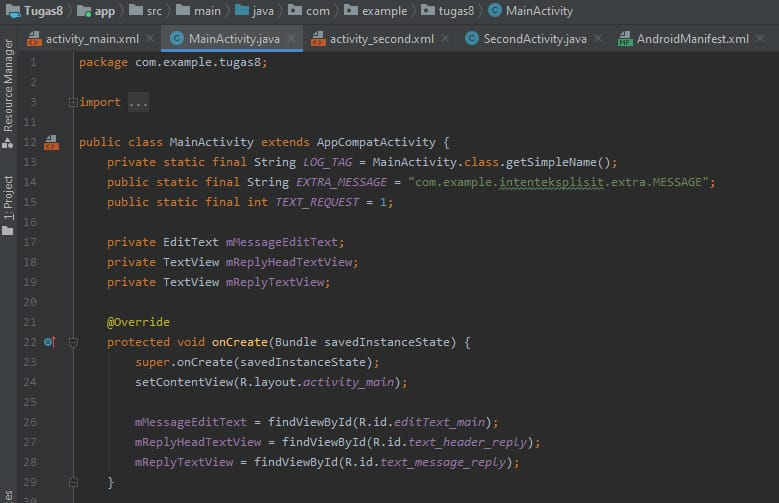
Task: Click mReplyHeadTextView field declaration on line 18
Action: 289,262
